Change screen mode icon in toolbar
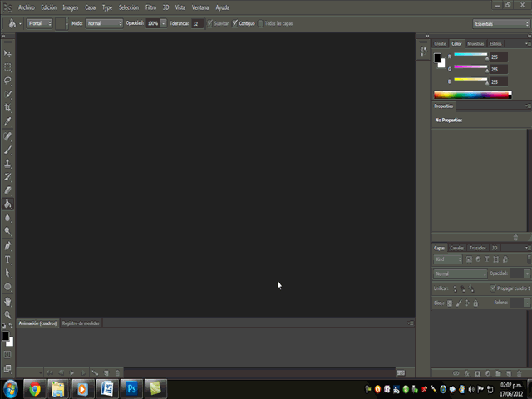The height and width of the screenshot is (399, 532). pyautogui.click(x=7, y=368)
